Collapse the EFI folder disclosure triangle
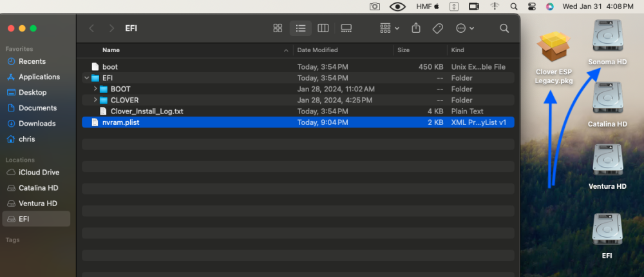This screenshot has height=277, width=644. (x=86, y=78)
